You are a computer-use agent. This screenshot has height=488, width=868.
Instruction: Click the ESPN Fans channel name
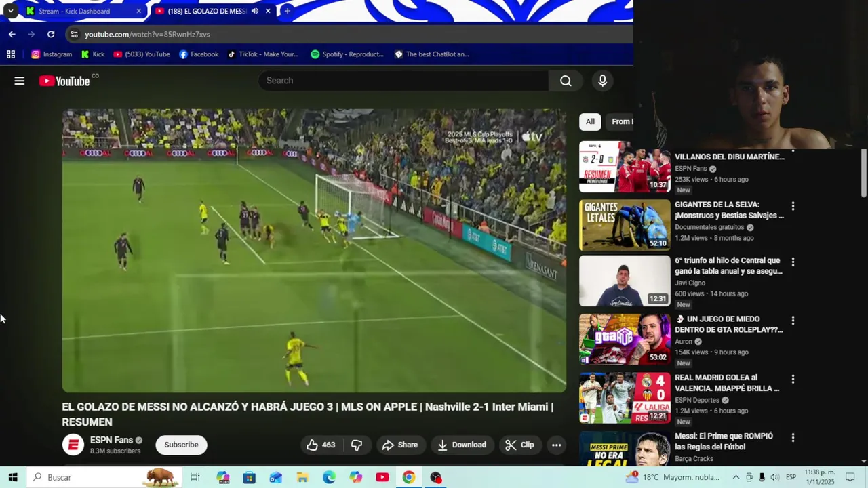pyautogui.click(x=111, y=440)
